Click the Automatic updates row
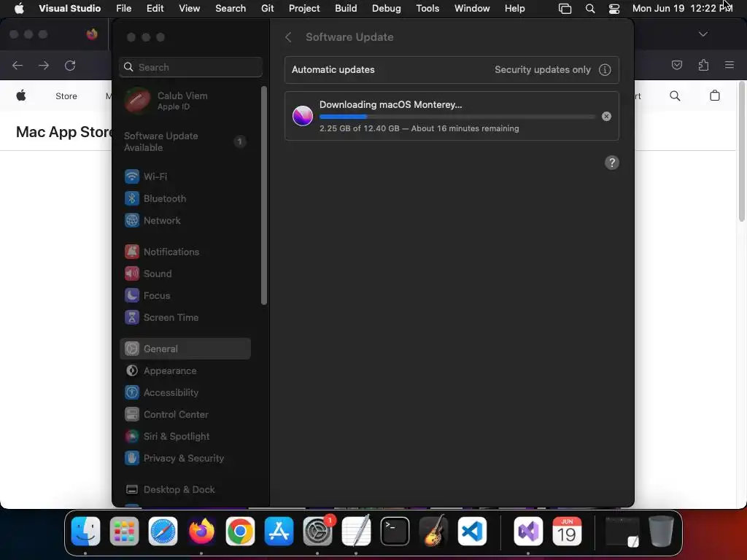This screenshot has width=747, height=560. [452, 69]
